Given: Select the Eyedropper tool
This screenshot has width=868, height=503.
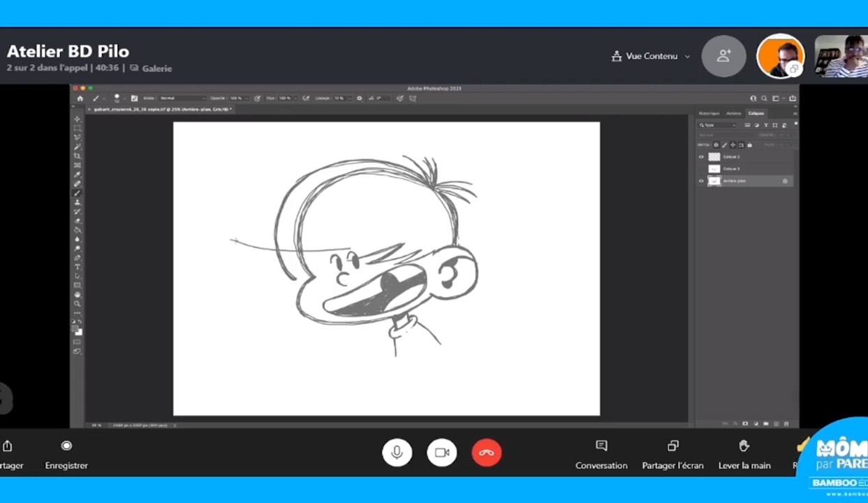Looking at the screenshot, I should point(78,174).
